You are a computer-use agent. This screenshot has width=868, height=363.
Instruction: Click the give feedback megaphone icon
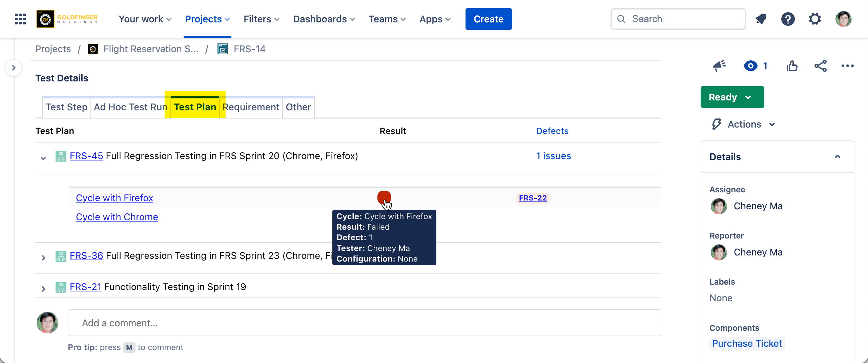coord(719,66)
